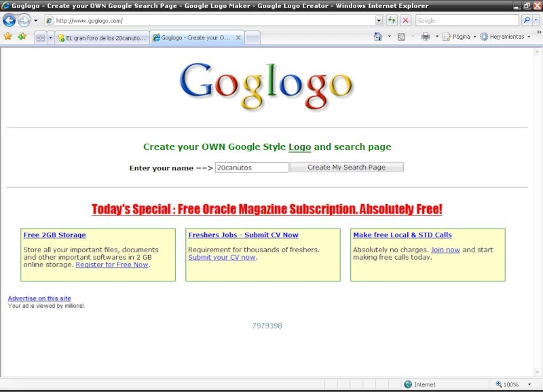
Task: Click the green Refresh arrows icon
Action: click(392, 20)
